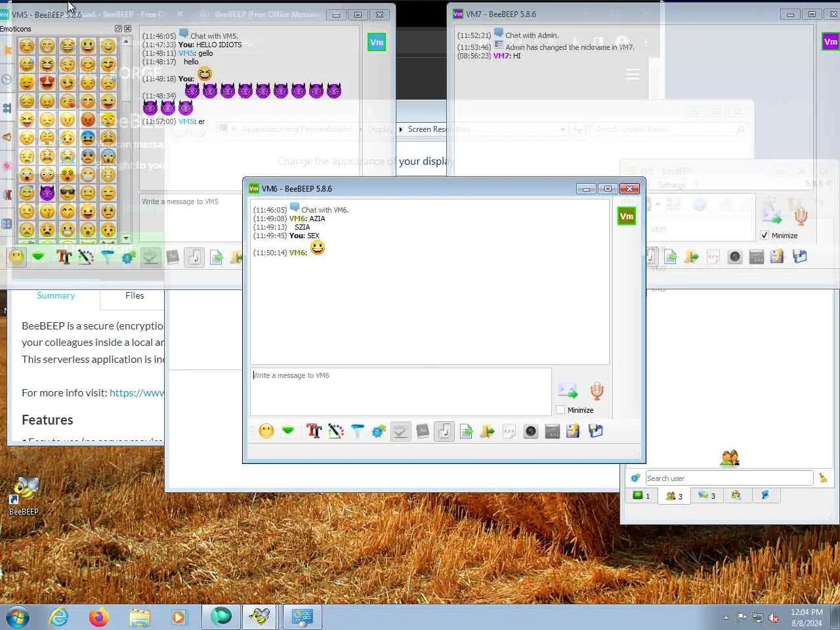Click broom clear icon beside Search user

pos(823,478)
